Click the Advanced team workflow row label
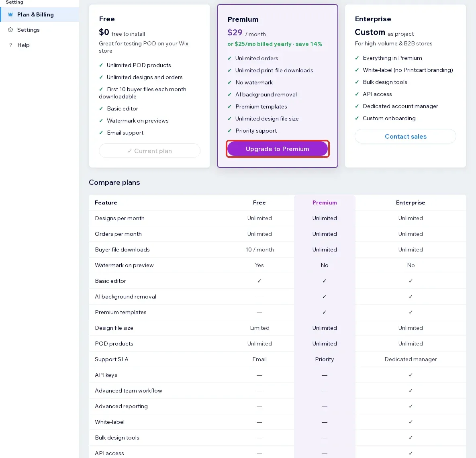Viewport: 476px width, 458px height. pyautogui.click(x=129, y=391)
